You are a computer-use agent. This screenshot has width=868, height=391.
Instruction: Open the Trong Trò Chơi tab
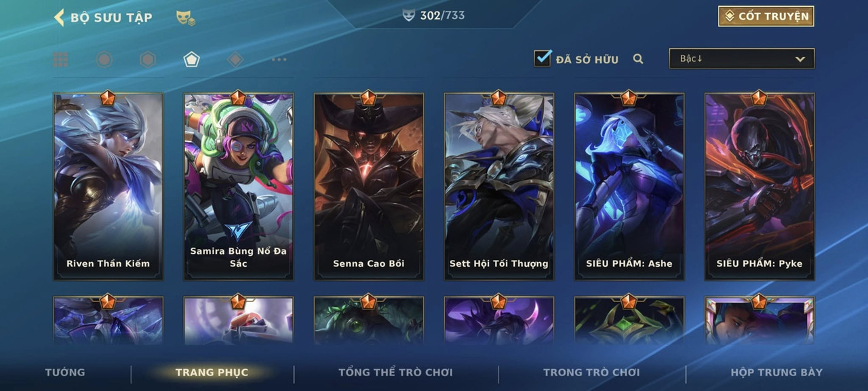point(591,372)
